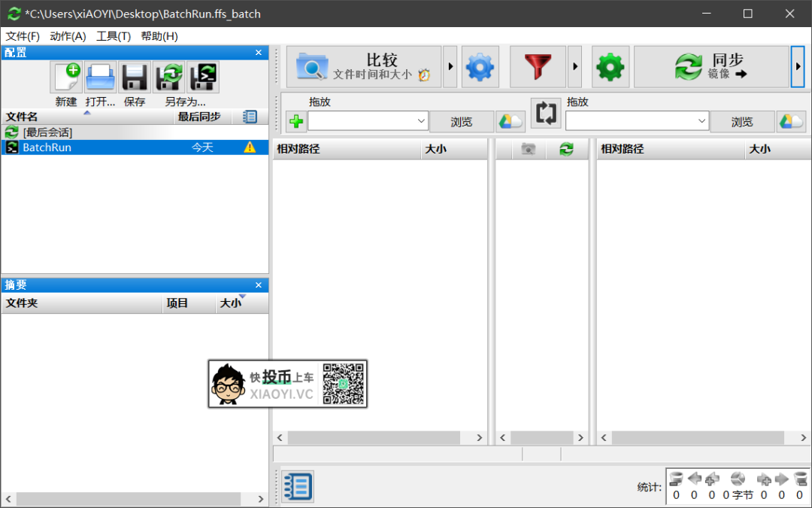Click the New configuration icon
Viewport: 812px width, 508px height.
pos(66,78)
